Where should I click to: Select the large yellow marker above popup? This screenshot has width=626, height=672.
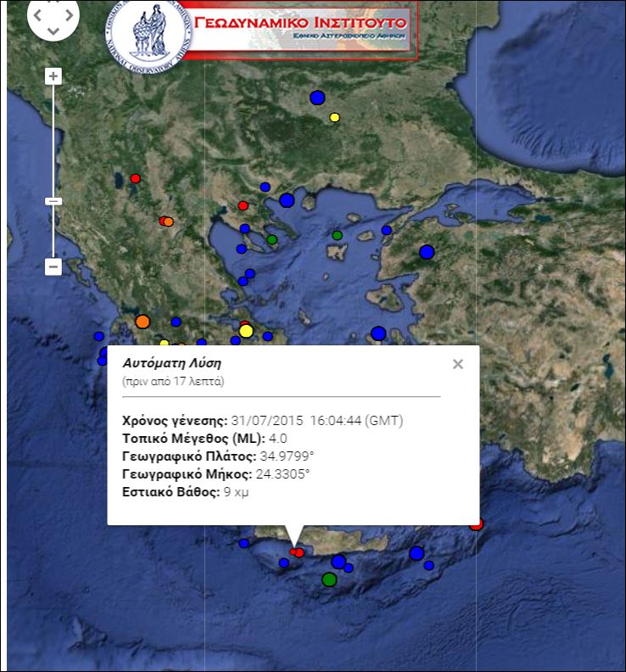tap(246, 331)
